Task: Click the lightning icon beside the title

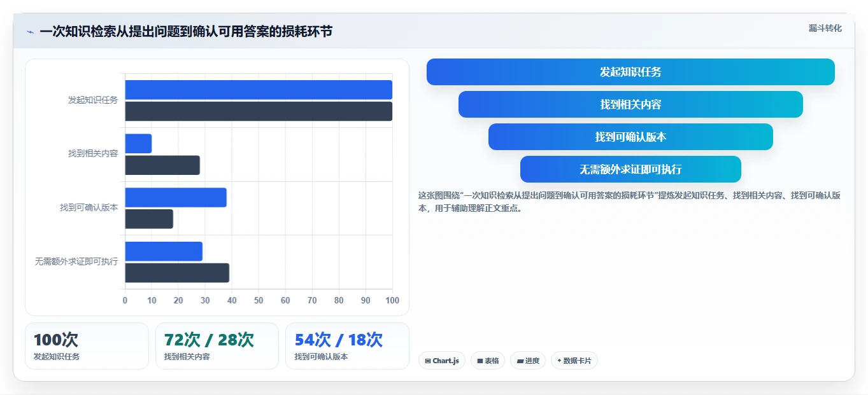Action: point(30,32)
